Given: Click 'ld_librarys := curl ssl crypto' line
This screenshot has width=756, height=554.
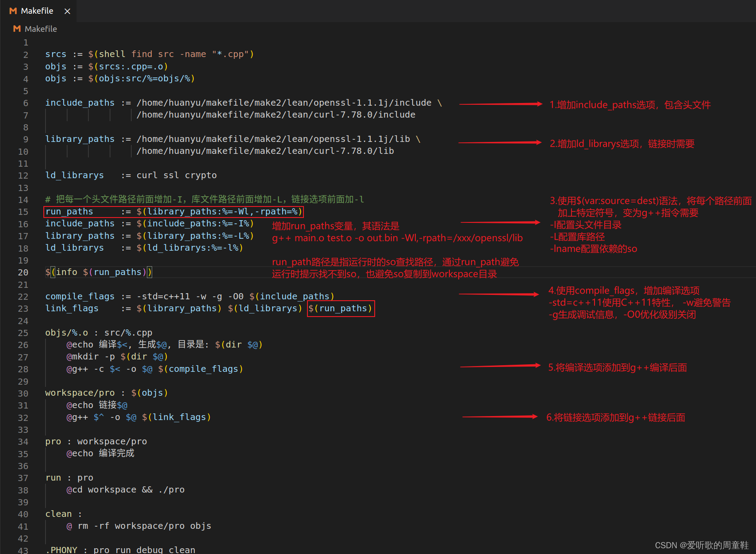Looking at the screenshot, I should (x=131, y=175).
